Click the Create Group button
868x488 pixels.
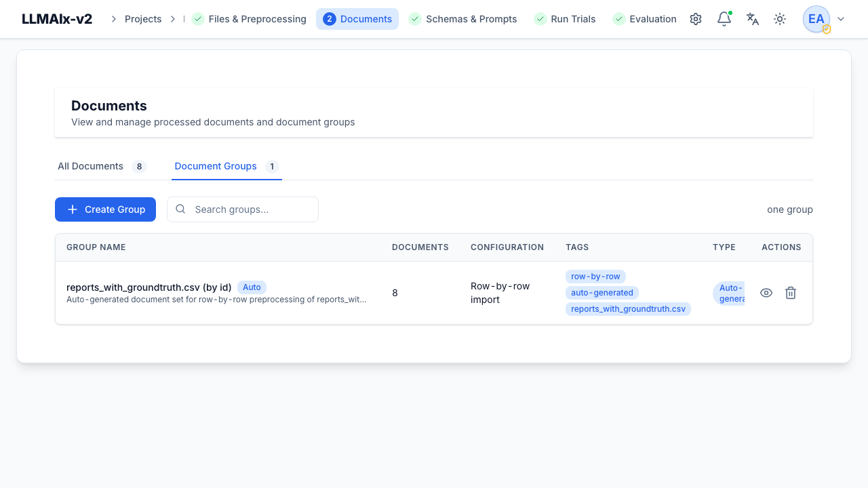[105, 209]
